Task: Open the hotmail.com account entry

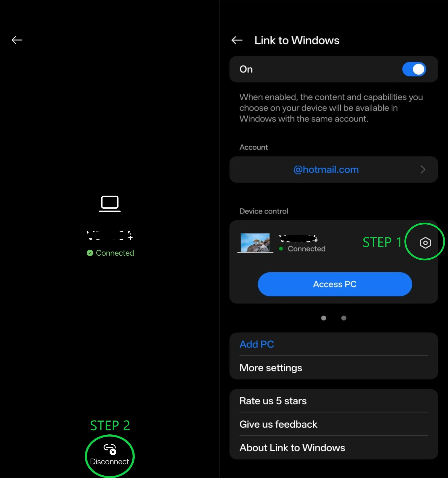Action: [x=334, y=170]
